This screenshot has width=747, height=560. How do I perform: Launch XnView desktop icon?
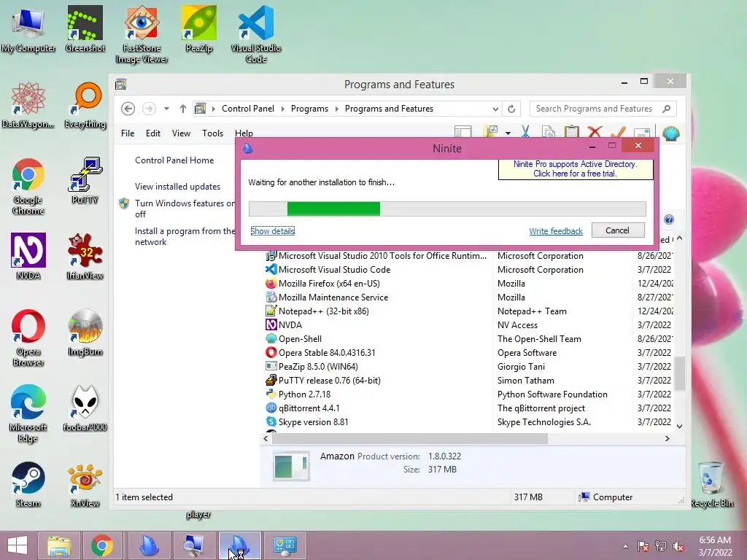(x=85, y=484)
